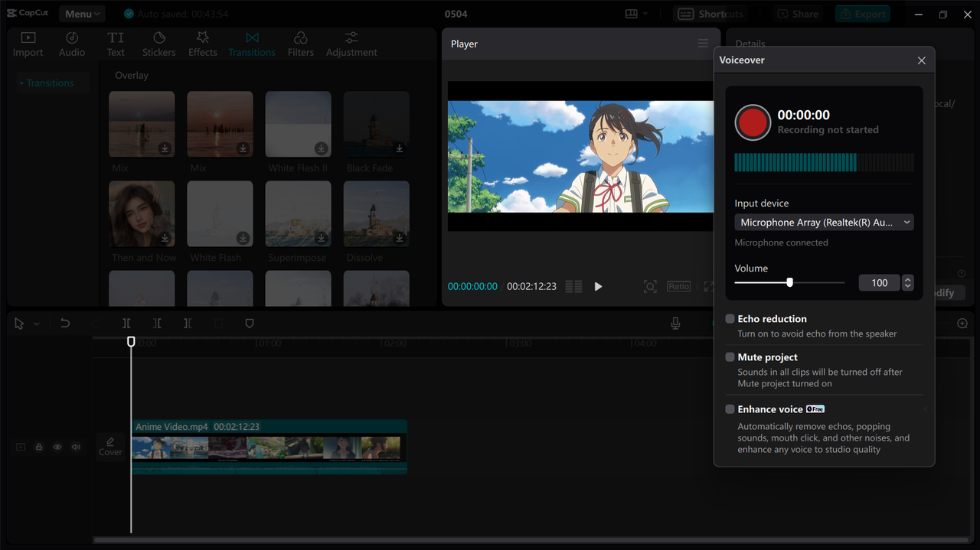The height and width of the screenshot is (550, 980).
Task: Click the Select cursor tool in timeline
Action: (19, 324)
